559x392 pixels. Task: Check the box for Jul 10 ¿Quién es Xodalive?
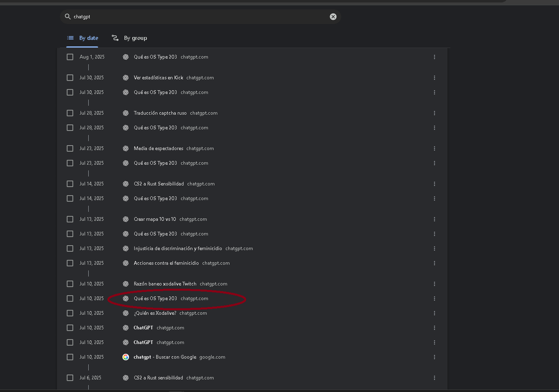pos(70,313)
